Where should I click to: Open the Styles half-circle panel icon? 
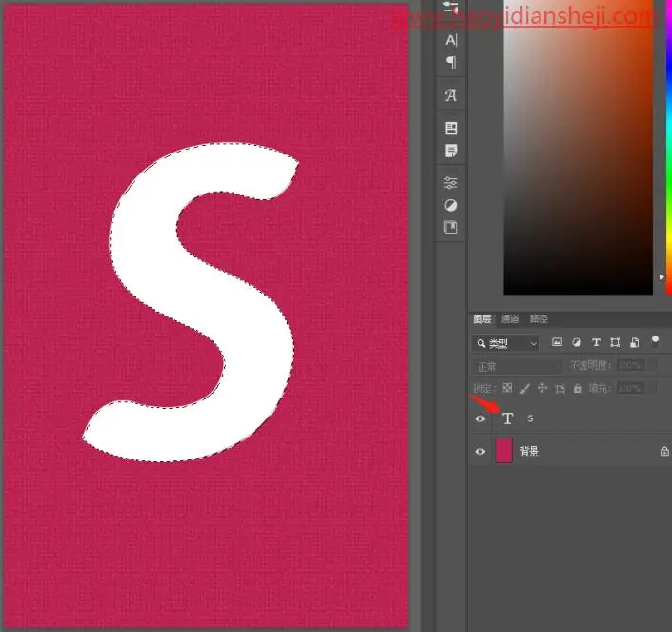[451, 206]
